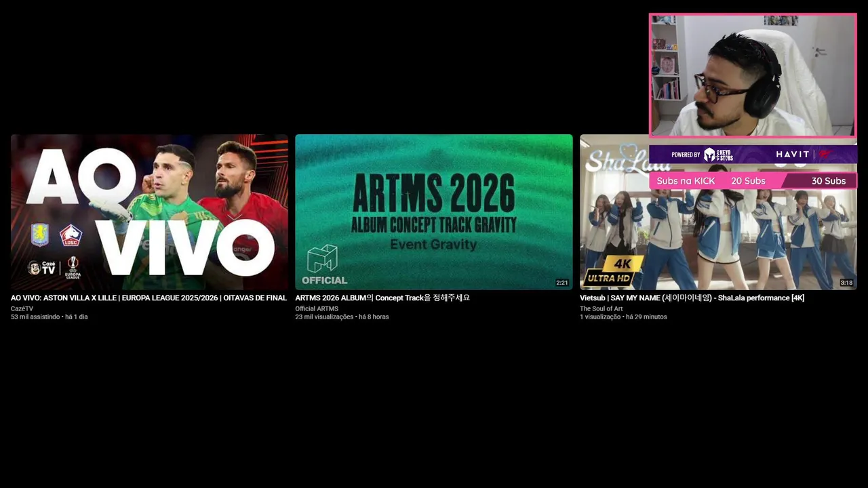Click title 'AO VIVO: ASTON VILLA X LILLE'
The height and width of the screenshot is (488, 868).
pos(149,298)
